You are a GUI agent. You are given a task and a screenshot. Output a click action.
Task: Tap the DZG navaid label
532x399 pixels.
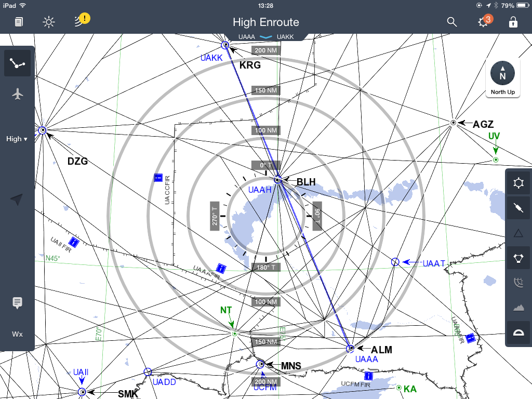[78, 161]
